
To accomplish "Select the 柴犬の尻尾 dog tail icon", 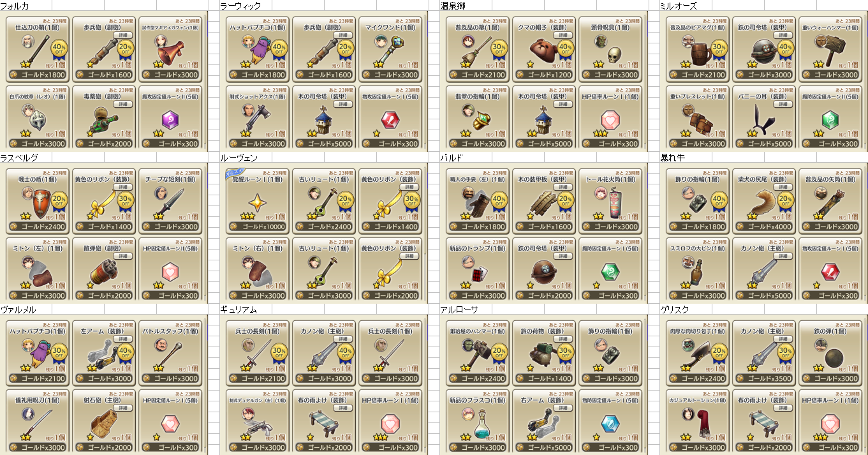I will coord(764,202).
